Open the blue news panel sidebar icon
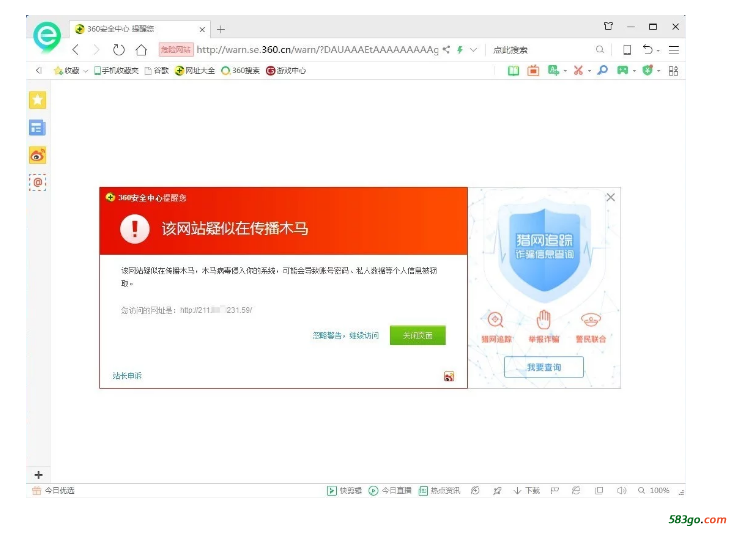 coord(37,127)
